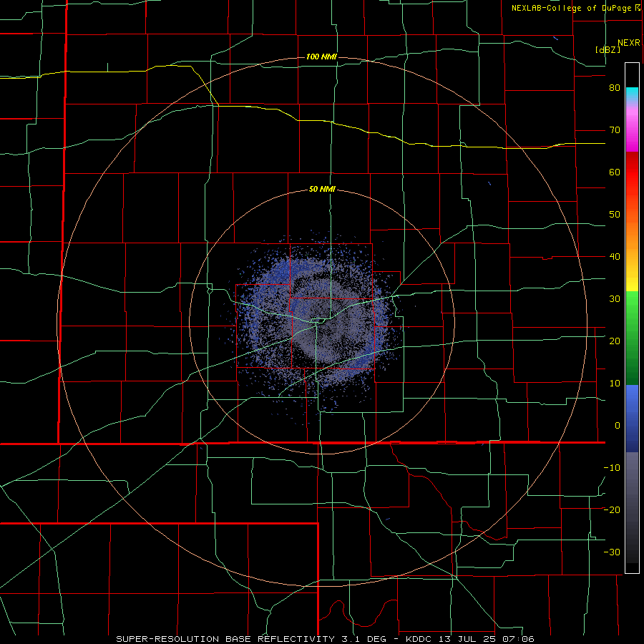Click the 0 value on the dBZ scale

pos(618,426)
